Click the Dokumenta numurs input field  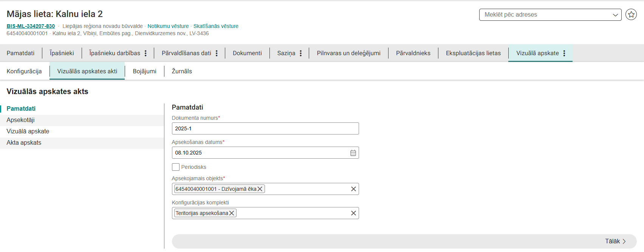point(265,128)
